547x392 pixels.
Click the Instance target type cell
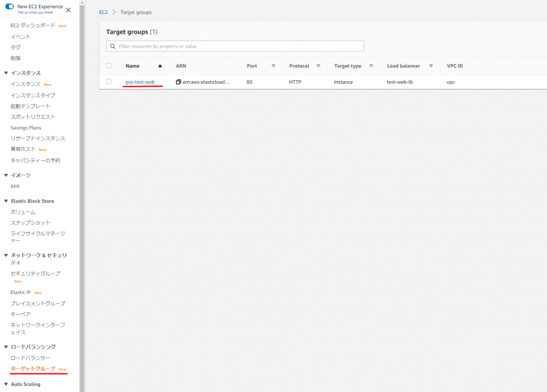[x=343, y=82]
